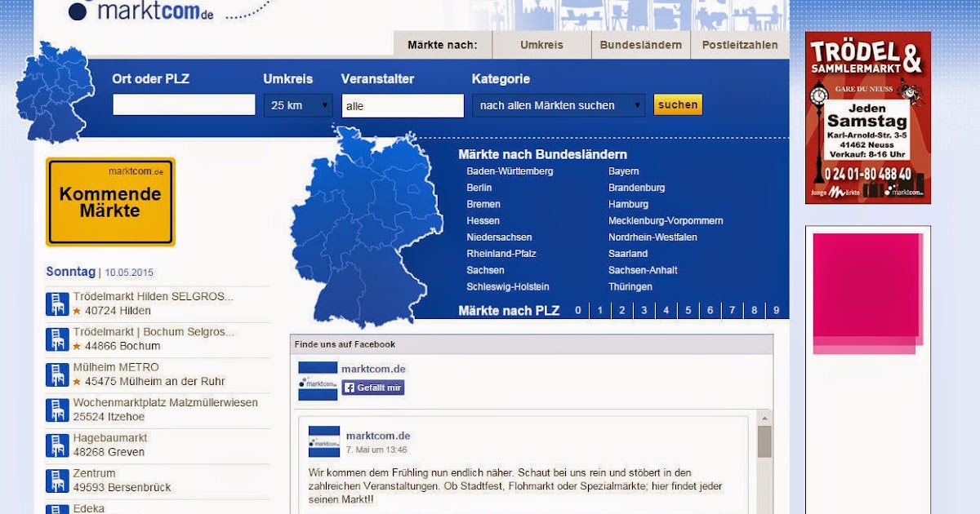The width and height of the screenshot is (980, 514).
Task: Click chair icon next to Zentrum Bersenbrück
Action: [57, 481]
